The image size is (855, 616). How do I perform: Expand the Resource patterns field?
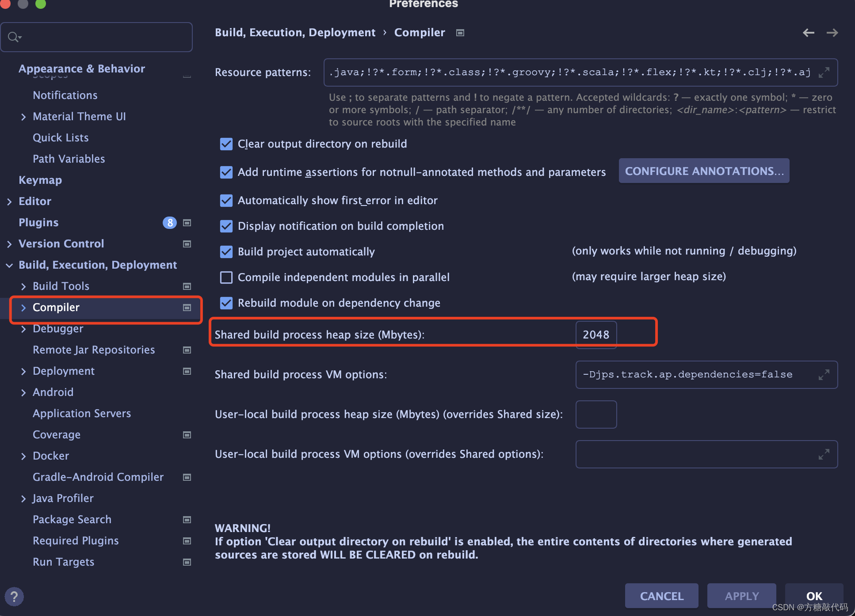(824, 72)
